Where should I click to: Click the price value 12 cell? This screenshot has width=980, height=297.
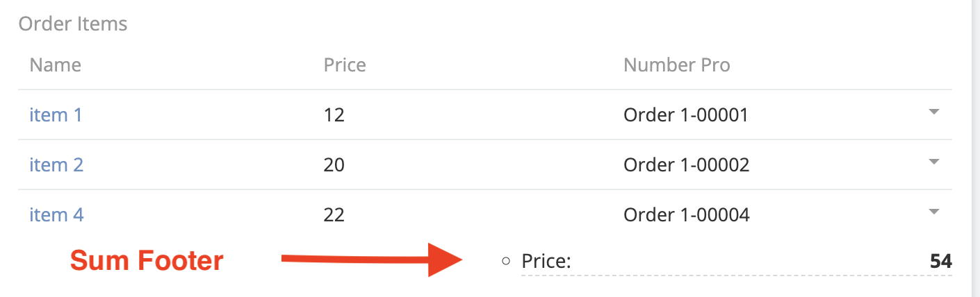pos(334,114)
